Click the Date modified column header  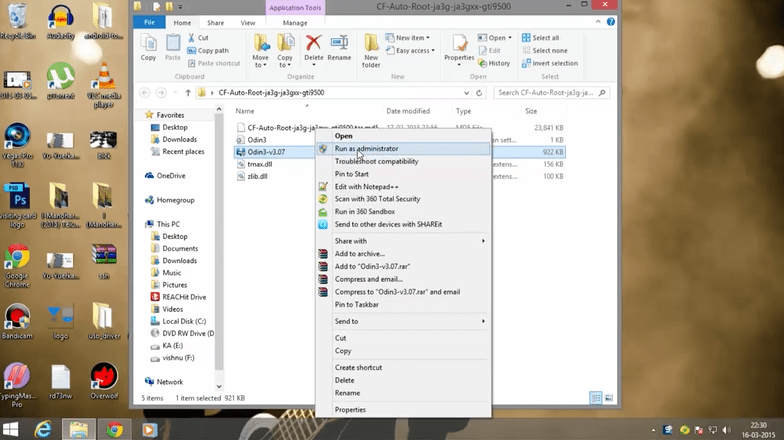408,111
